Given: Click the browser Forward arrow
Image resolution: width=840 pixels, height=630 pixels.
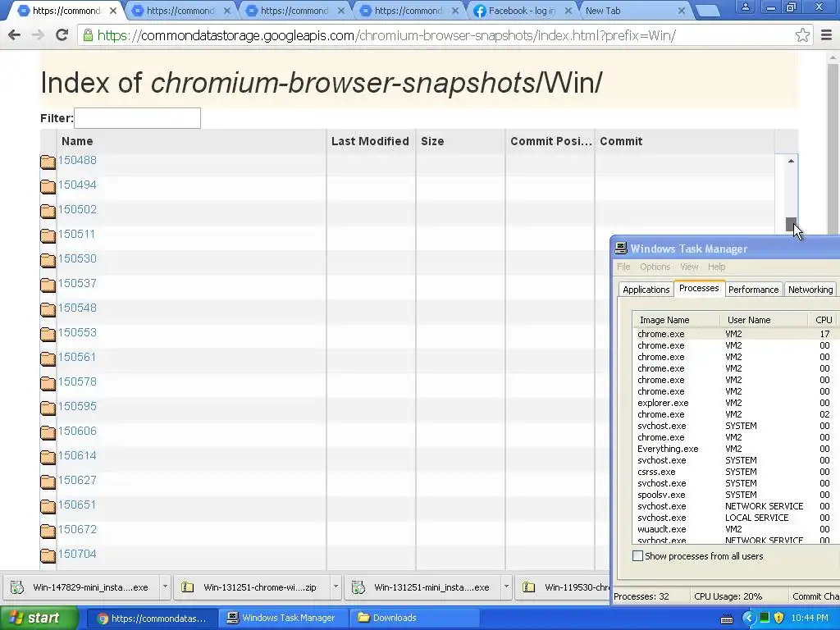Looking at the screenshot, I should (38, 35).
